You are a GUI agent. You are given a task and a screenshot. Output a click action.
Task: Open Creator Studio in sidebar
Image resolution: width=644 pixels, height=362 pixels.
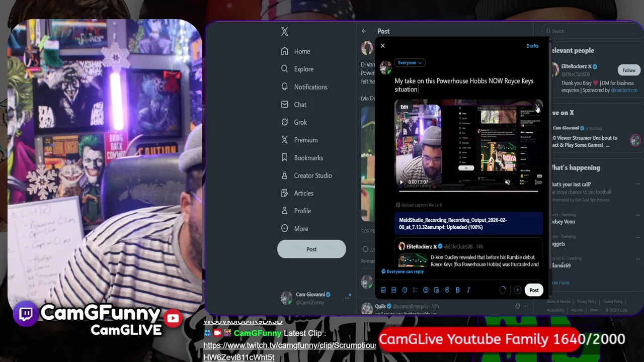[x=306, y=175]
